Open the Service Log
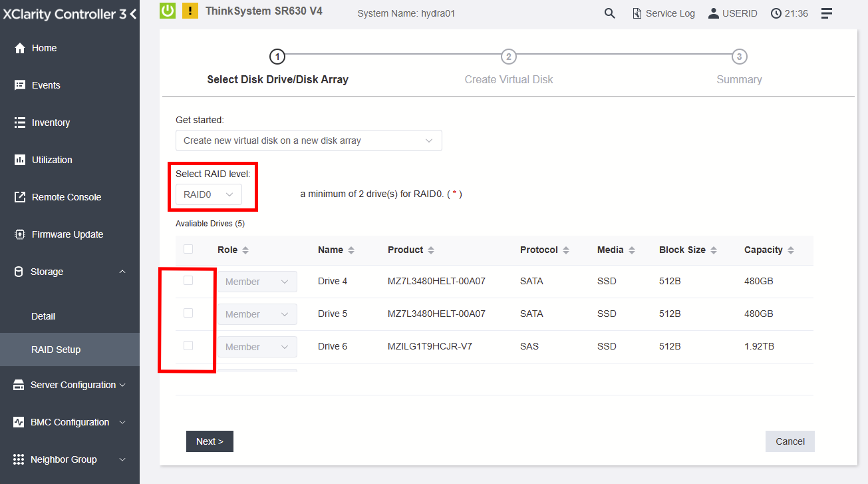Viewport: 868px width, 484px height. [x=663, y=13]
